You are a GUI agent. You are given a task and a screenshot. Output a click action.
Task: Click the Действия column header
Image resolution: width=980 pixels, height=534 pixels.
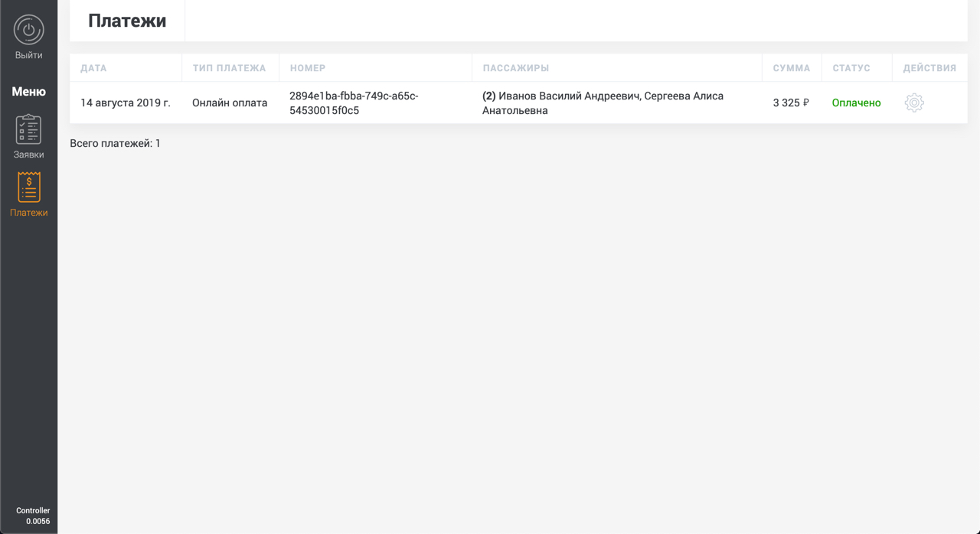tap(929, 68)
